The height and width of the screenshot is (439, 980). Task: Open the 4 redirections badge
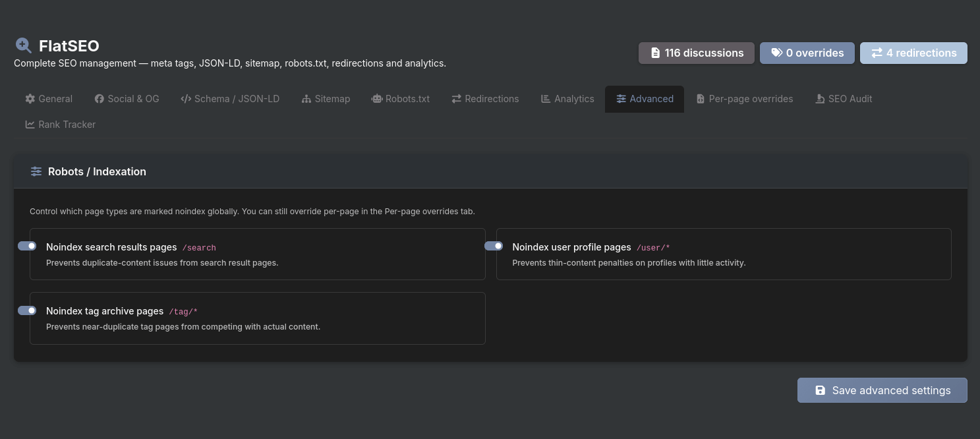click(x=913, y=53)
